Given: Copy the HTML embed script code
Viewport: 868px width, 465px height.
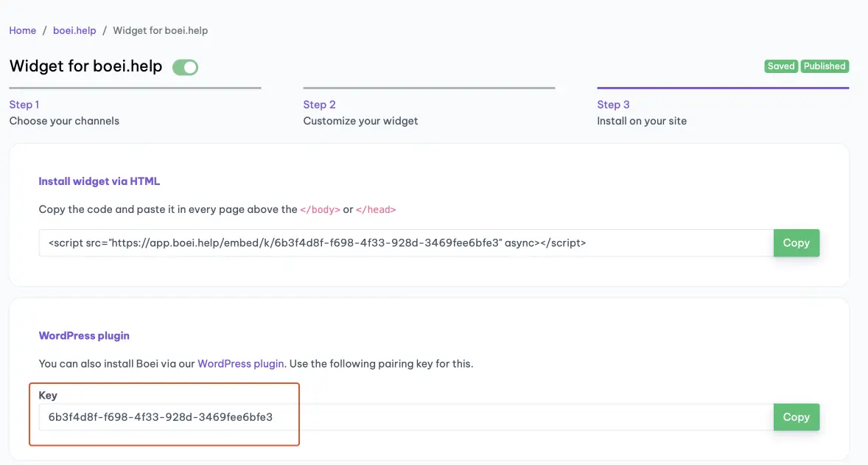Looking at the screenshot, I should click(x=796, y=242).
